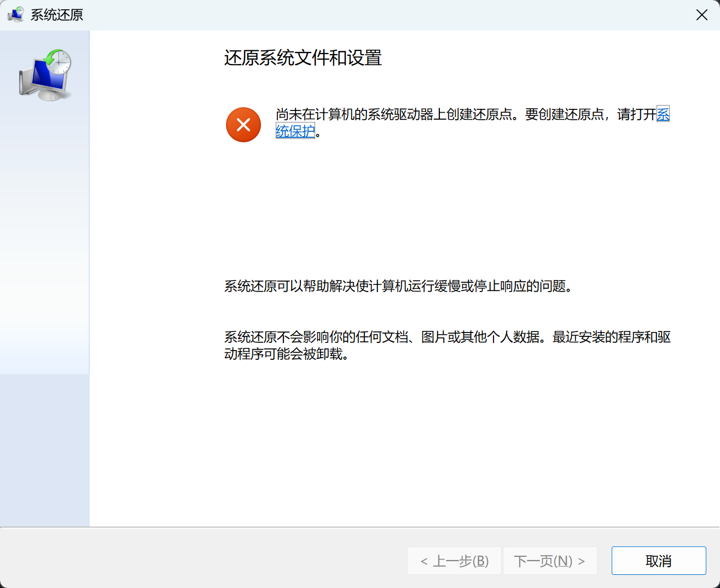Image resolution: width=720 pixels, height=588 pixels.
Task: Click the 系统还原 title bar icon
Action: tap(15, 15)
